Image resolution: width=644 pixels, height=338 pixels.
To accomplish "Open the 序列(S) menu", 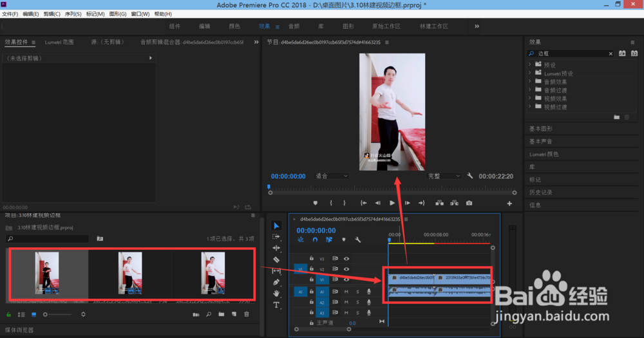I will coord(73,14).
